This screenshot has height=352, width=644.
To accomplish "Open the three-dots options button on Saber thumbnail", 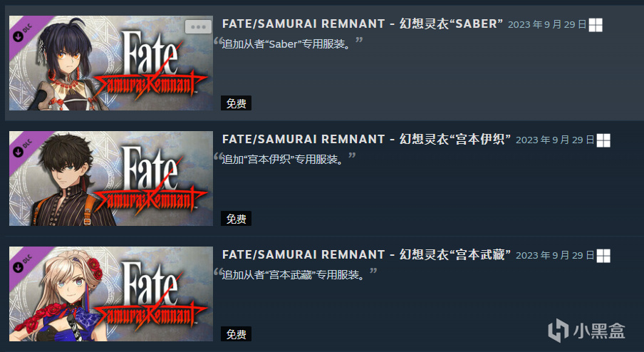I will [198, 26].
